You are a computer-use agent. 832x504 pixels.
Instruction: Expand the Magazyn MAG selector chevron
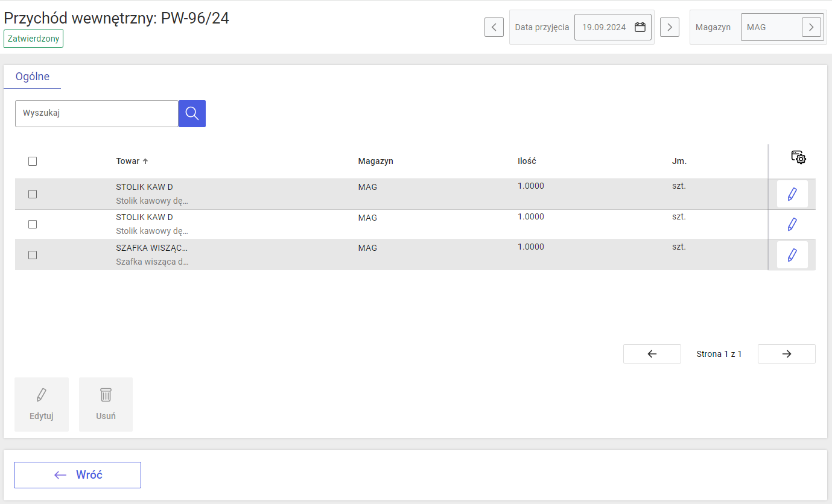pyautogui.click(x=811, y=27)
